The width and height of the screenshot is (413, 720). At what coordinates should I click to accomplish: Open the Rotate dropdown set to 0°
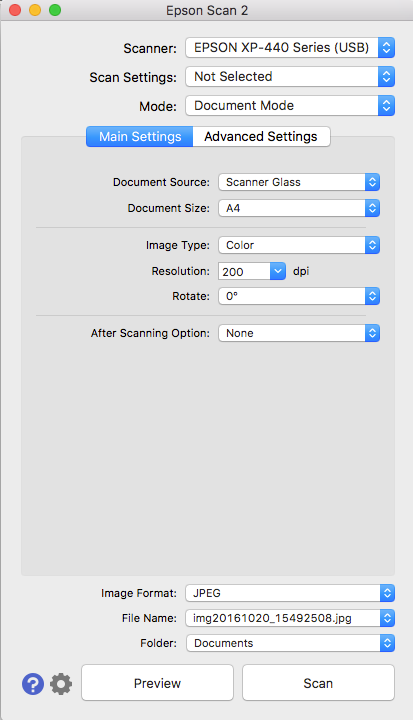(x=299, y=296)
